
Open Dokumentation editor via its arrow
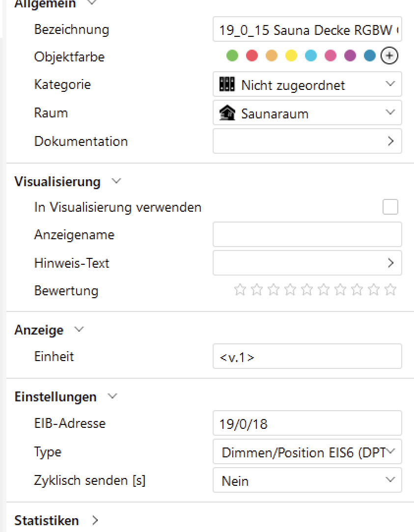(x=390, y=141)
